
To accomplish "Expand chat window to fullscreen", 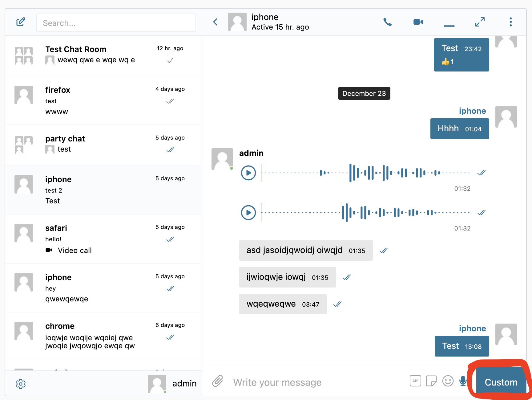I will pyautogui.click(x=480, y=22).
